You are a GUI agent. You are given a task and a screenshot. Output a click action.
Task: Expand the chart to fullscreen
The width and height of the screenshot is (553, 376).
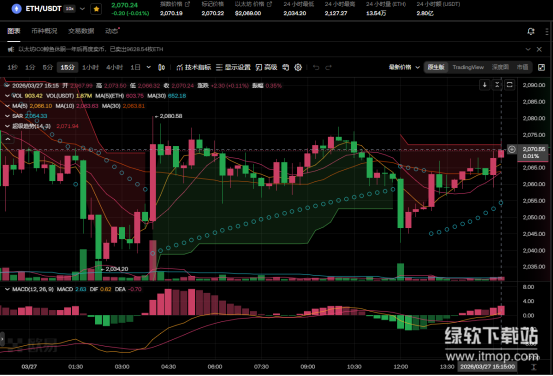[541, 67]
